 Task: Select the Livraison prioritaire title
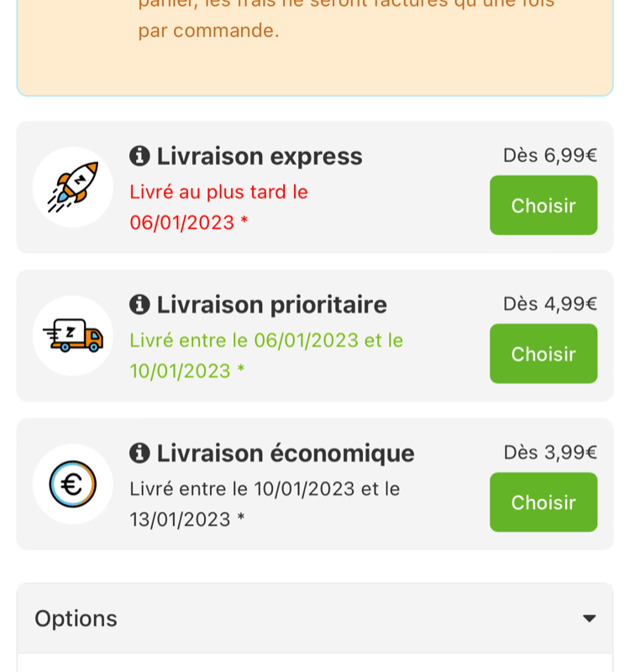point(271,305)
